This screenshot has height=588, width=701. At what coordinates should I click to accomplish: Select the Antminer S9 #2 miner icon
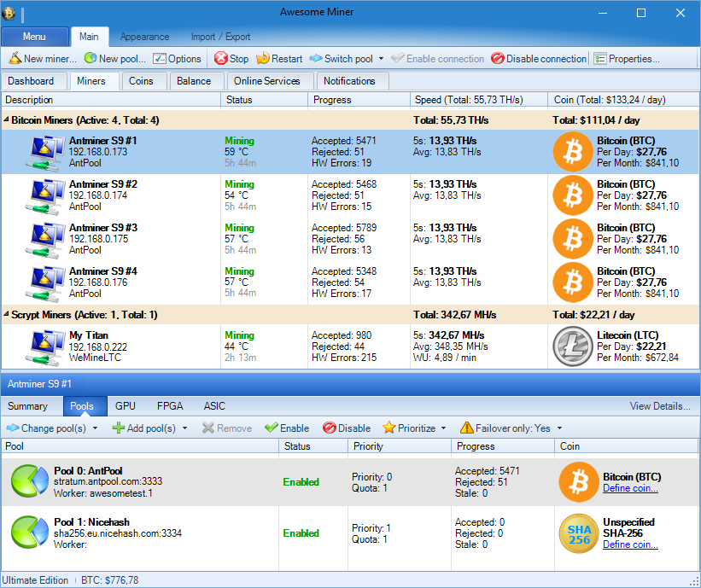[x=45, y=195]
